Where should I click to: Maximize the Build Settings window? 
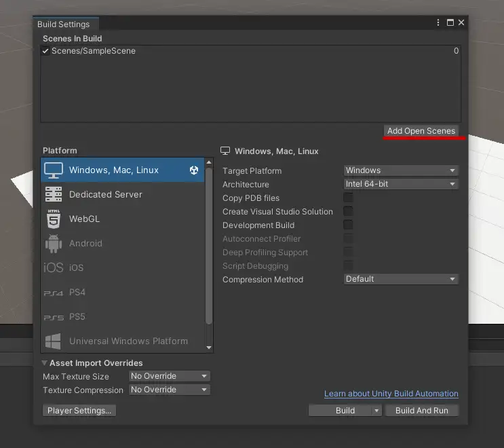pos(450,22)
